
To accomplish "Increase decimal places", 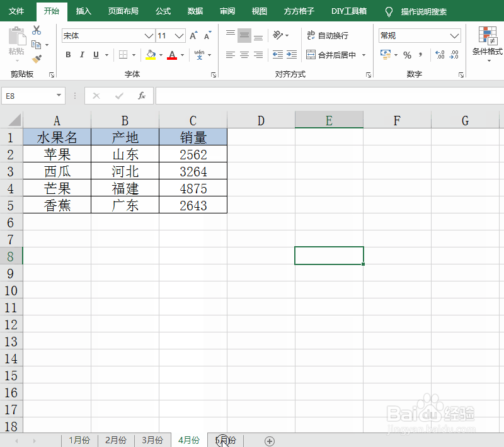I will point(440,55).
